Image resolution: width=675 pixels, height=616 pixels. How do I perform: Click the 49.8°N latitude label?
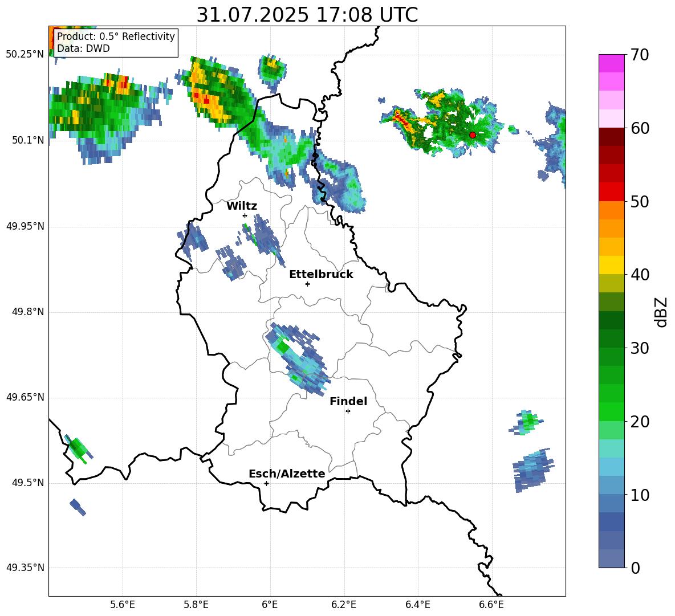coord(28,312)
